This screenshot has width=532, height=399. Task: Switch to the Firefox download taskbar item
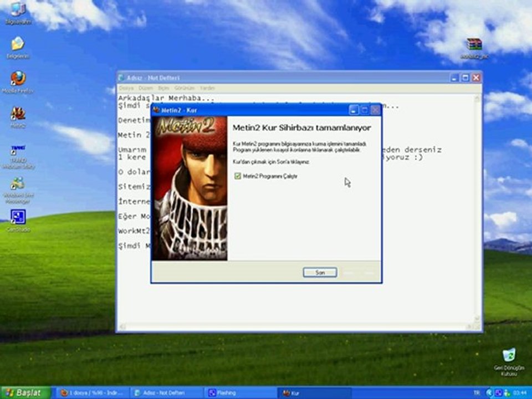point(93,393)
